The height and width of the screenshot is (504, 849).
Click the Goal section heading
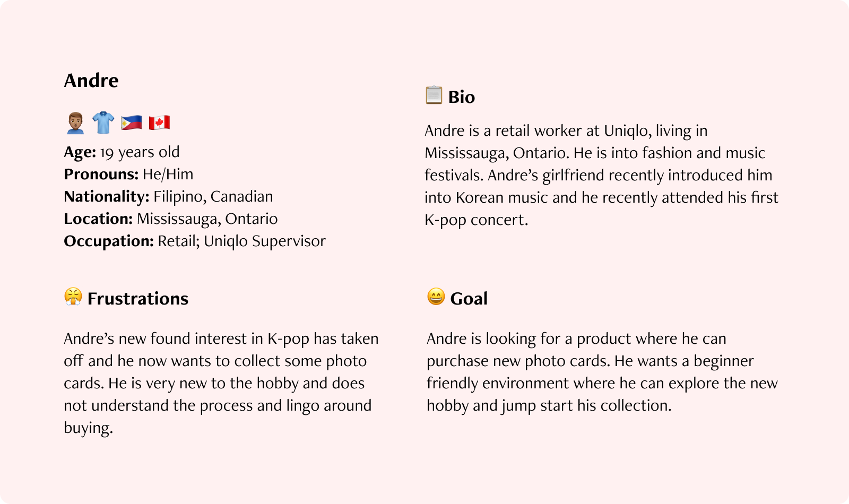469,299
